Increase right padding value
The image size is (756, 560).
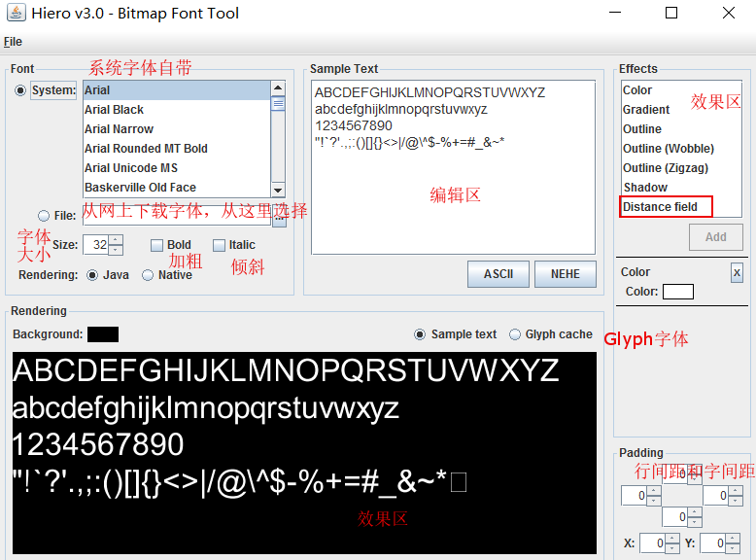tap(736, 491)
